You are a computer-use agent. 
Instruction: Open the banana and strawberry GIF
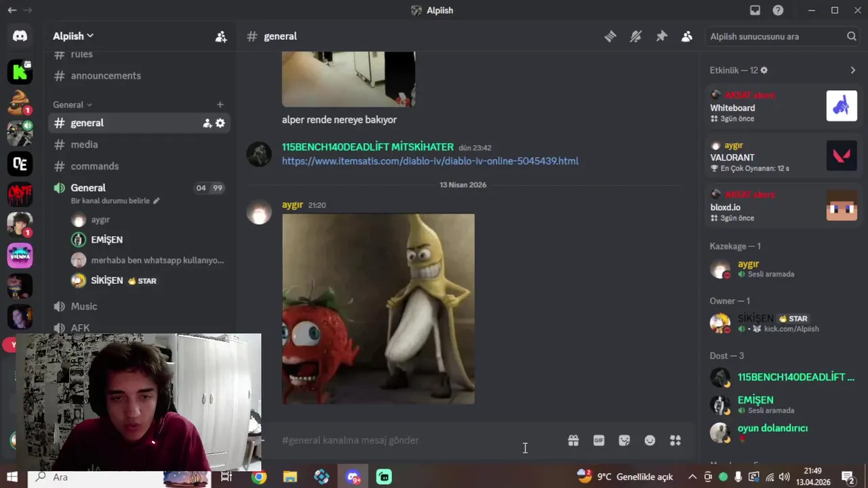click(x=378, y=309)
